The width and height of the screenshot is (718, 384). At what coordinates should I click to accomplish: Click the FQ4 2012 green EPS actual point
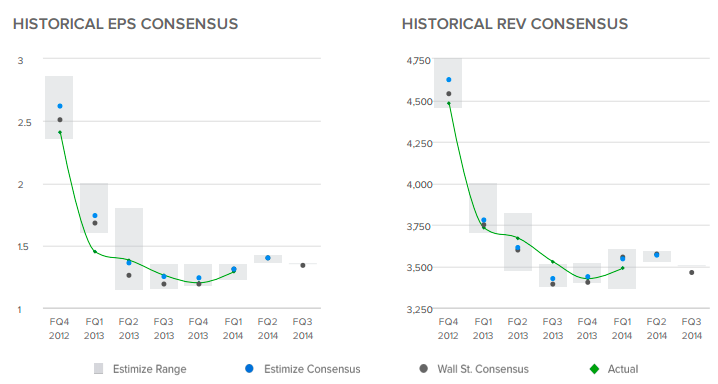point(60,132)
